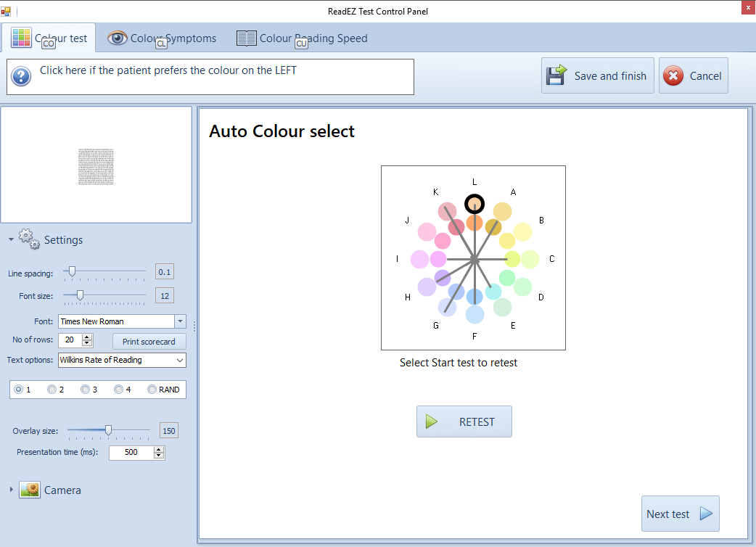Click the Presentation time input field
This screenshot has width=756, height=547.
coord(131,453)
